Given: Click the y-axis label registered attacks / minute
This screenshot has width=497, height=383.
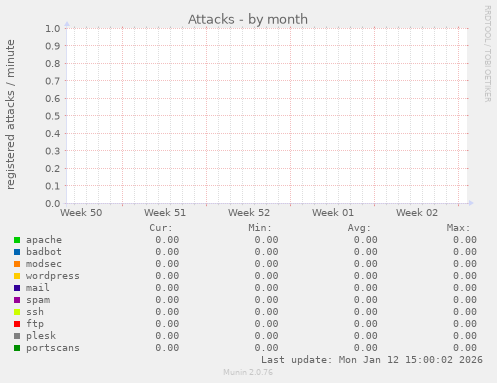Looking at the screenshot, I should click(10, 115).
